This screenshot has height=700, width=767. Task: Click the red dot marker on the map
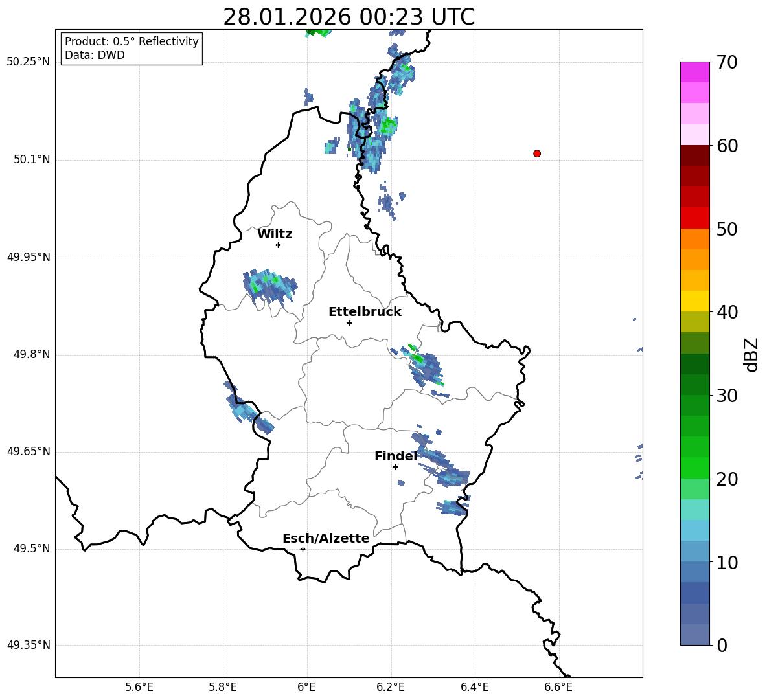click(537, 153)
